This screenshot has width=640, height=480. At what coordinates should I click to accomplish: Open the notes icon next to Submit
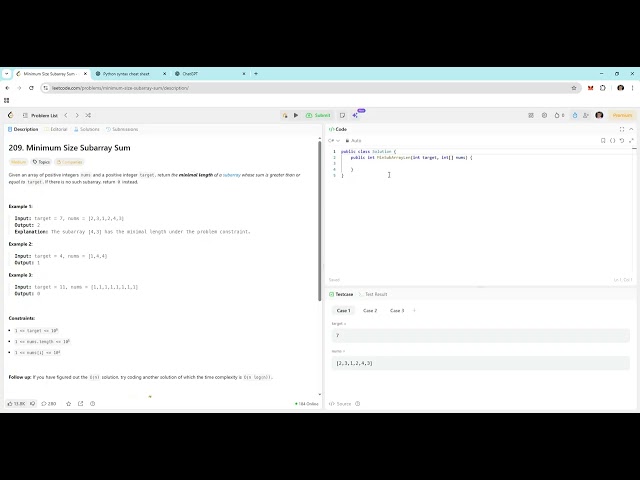(x=342, y=116)
